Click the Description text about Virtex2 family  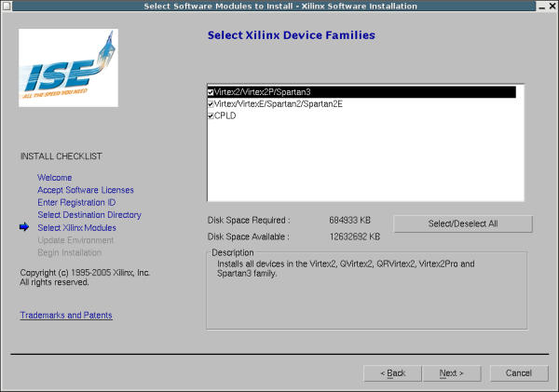(x=346, y=269)
